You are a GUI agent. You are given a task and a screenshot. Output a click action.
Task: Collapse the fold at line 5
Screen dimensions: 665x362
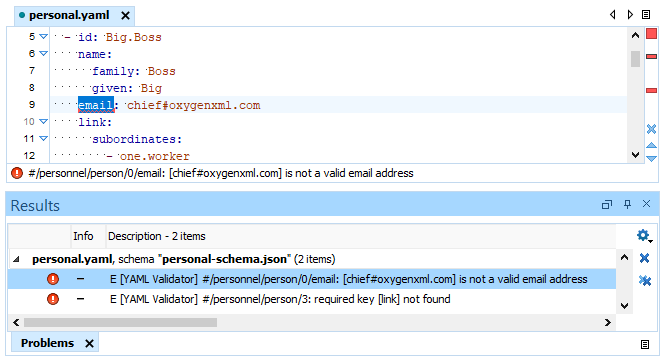click(x=43, y=36)
